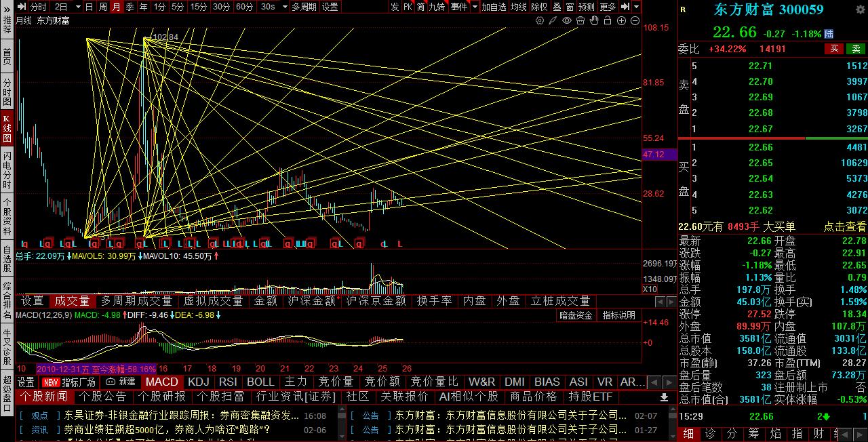This screenshot has width=868, height=442.
Task: Click the 卖 (sell) green button
Action: pyautogui.click(x=856, y=49)
